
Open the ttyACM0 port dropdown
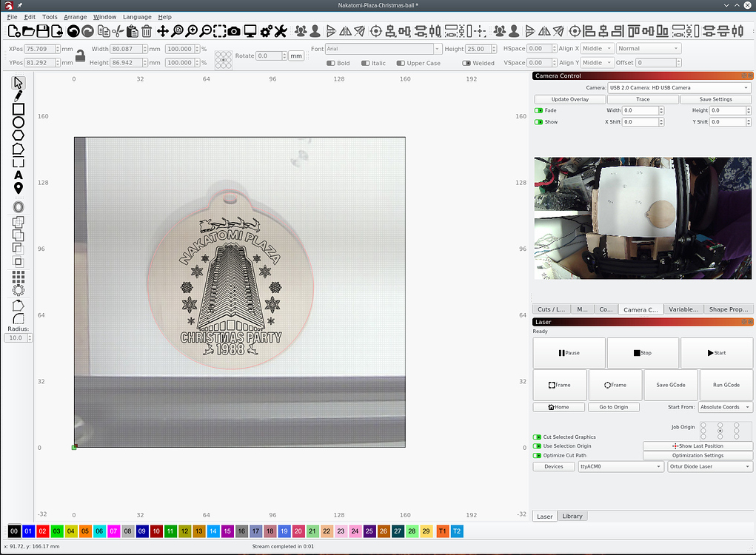click(621, 466)
